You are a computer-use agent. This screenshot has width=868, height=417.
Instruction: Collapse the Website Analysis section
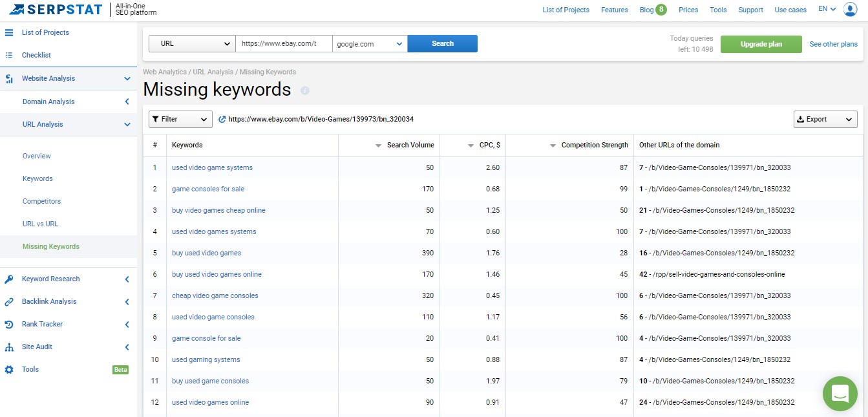coord(127,79)
